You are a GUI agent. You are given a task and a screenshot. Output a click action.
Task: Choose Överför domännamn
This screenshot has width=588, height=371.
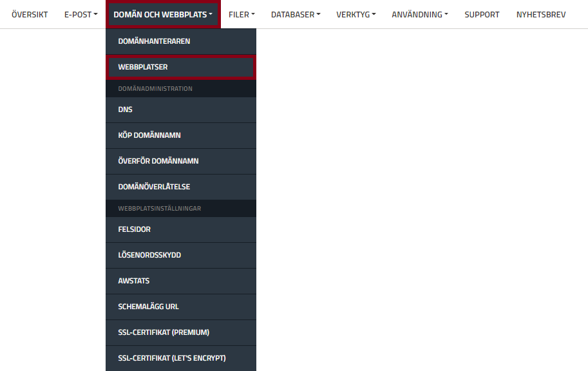(181, 161)
